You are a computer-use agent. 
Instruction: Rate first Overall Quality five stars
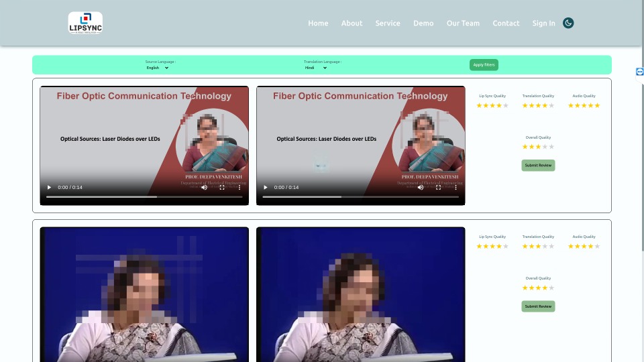[x=551, y=147]
